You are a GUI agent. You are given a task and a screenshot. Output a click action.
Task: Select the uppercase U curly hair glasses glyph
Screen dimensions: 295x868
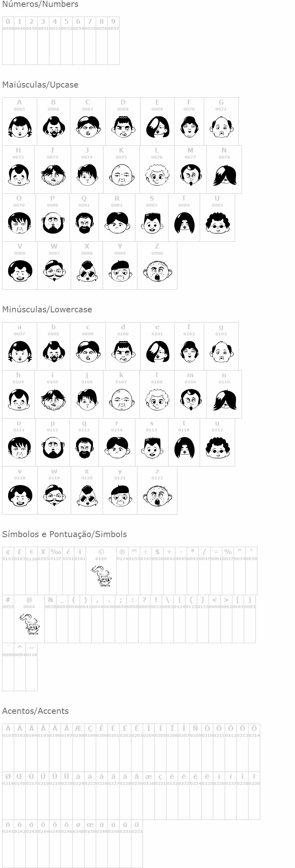(217, 223)
